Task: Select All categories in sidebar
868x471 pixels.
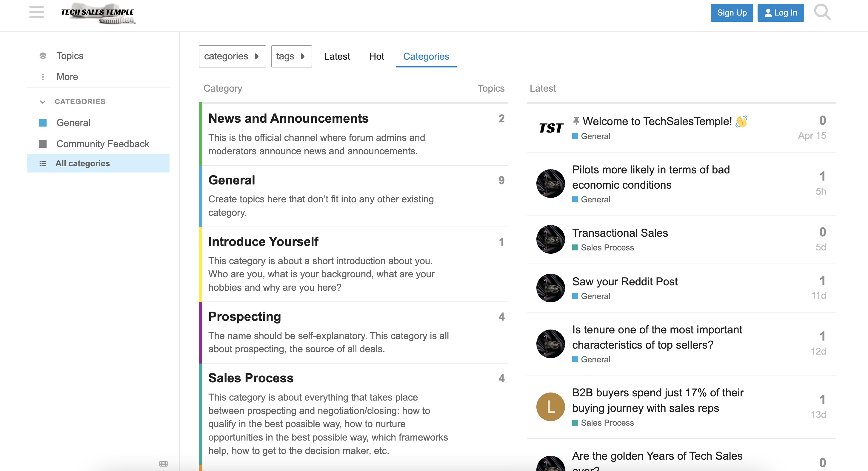Action: 98,163
